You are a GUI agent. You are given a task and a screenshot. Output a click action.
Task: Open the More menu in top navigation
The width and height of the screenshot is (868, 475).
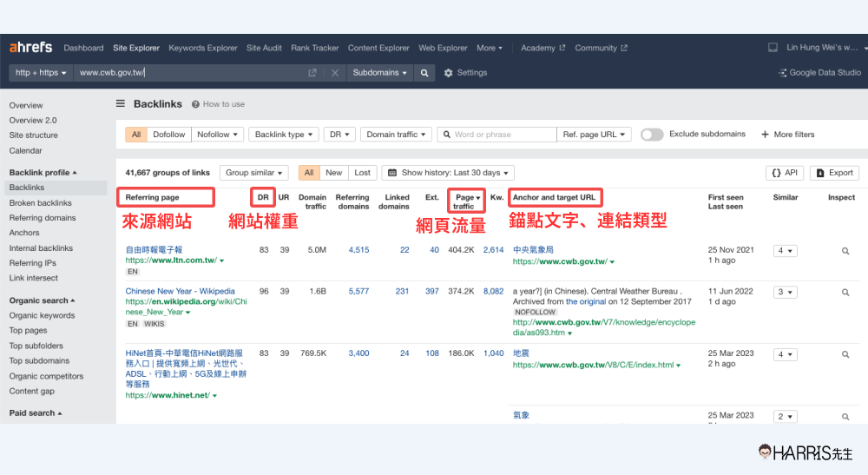[490, 48]
